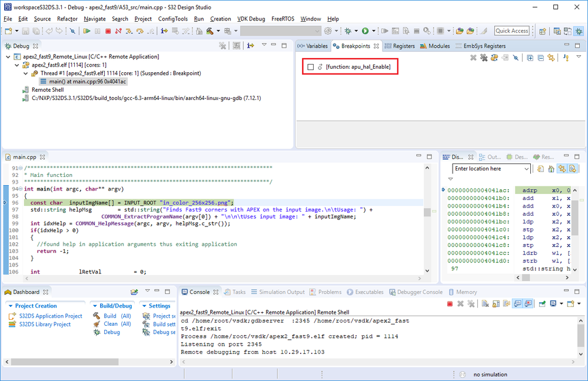
Task: Select the Remote Shell entry in Debug view
Action: [48, 90]
